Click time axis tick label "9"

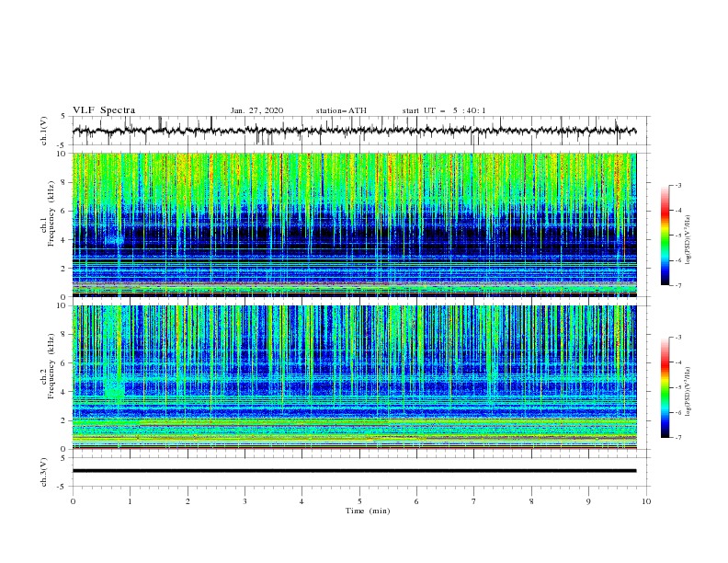(x=588, y=501)
